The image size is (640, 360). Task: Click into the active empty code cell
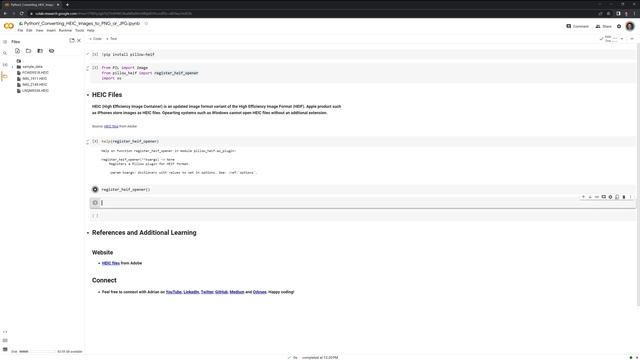(367, 203)
